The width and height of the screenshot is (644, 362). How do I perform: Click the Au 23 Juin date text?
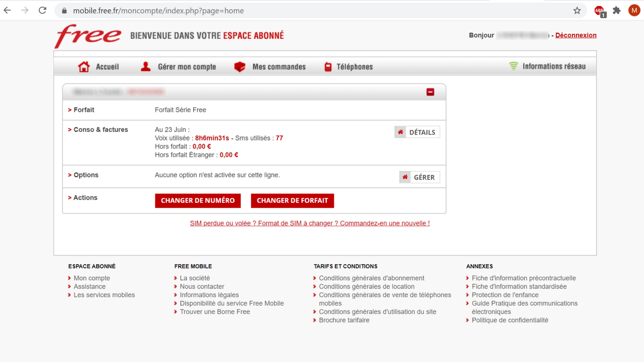point(172,130)
